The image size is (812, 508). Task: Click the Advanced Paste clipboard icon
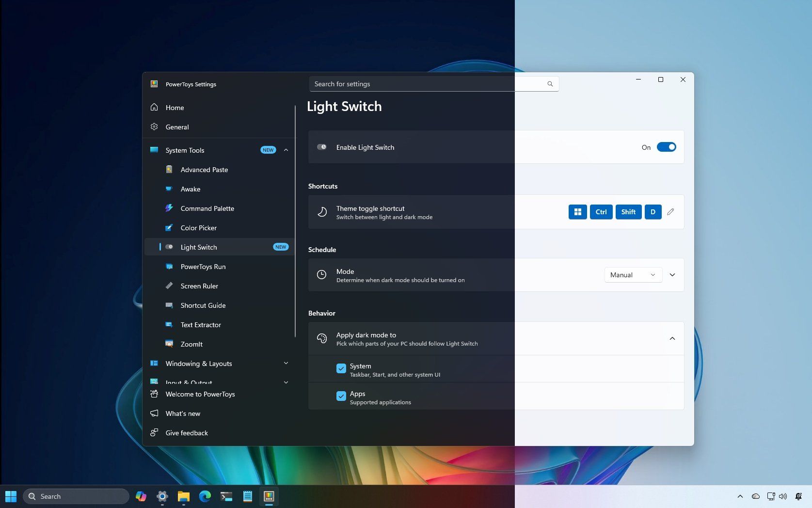169,169
